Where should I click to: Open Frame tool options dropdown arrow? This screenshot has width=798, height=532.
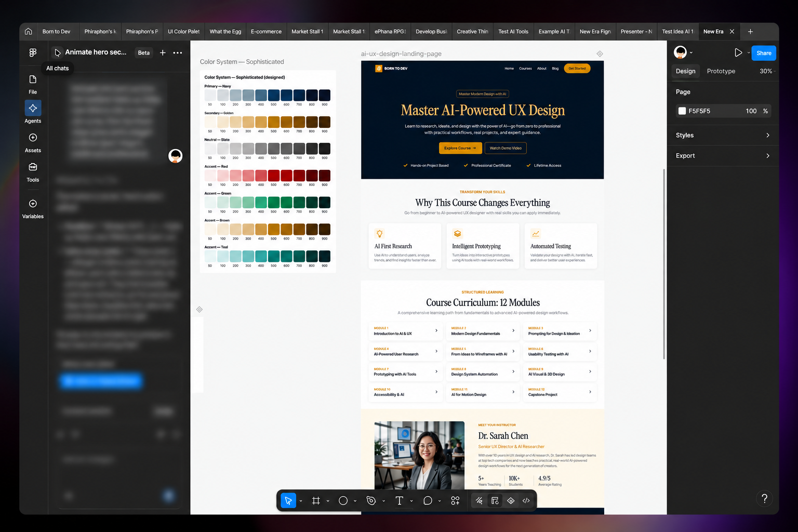pyautogui.click(x=328, y=501)
